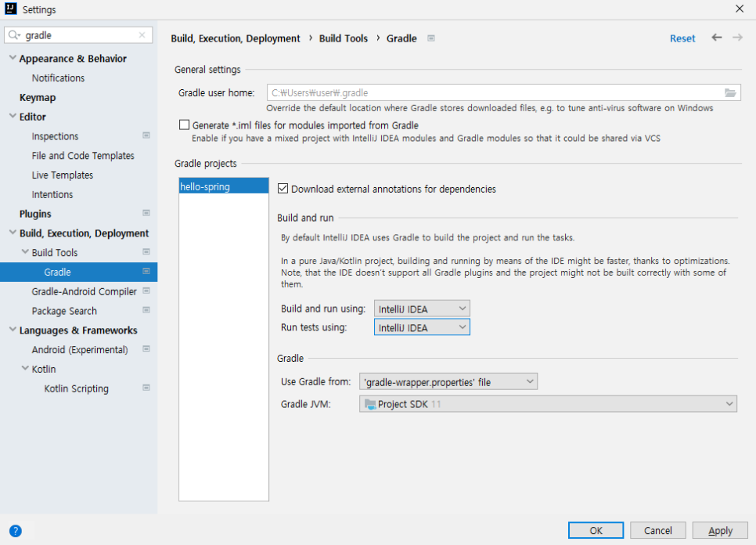Open the Keymap settings page
Viewport: 756px width, 545px height.
38,97
